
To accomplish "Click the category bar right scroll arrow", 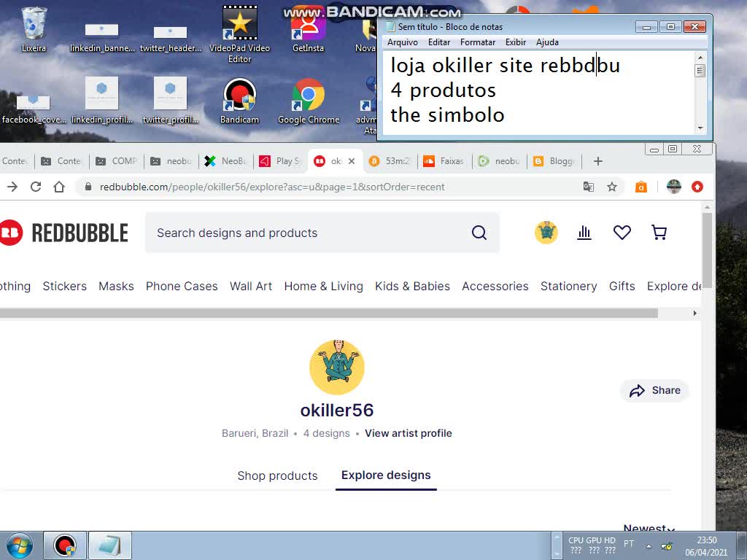I will pos(694,314).
